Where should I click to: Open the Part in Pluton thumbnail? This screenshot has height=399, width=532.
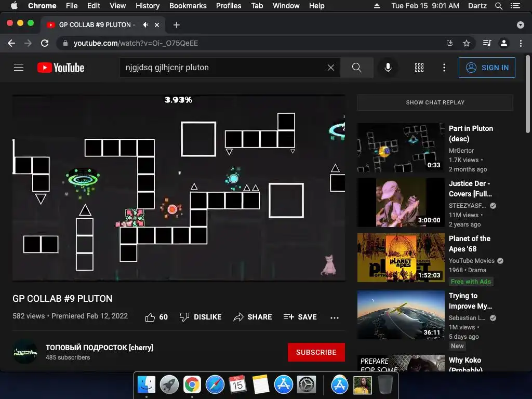401,148
